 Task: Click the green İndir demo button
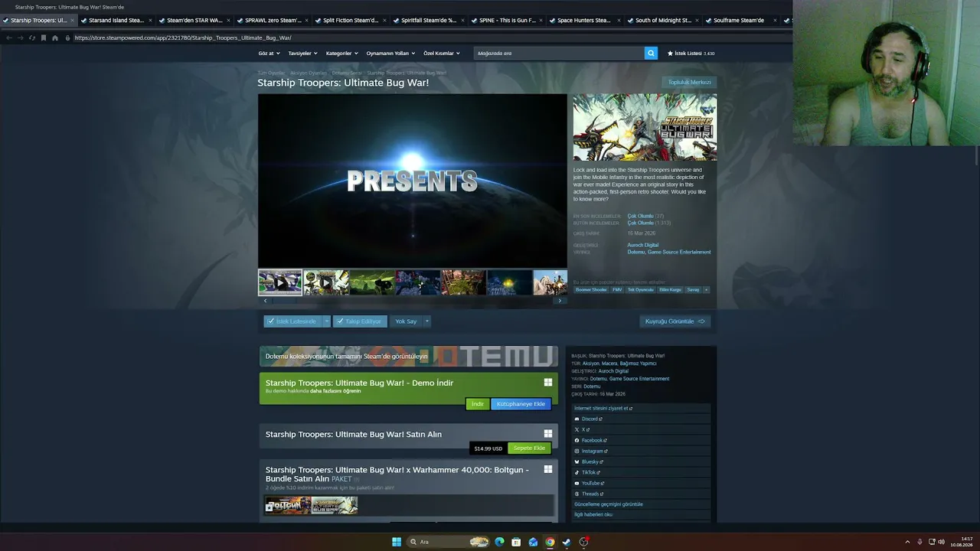click(x=477, y=404)
